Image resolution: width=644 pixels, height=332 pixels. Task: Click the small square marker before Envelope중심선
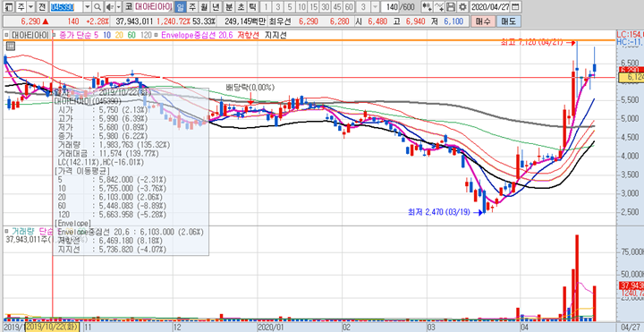coord(156,35)
